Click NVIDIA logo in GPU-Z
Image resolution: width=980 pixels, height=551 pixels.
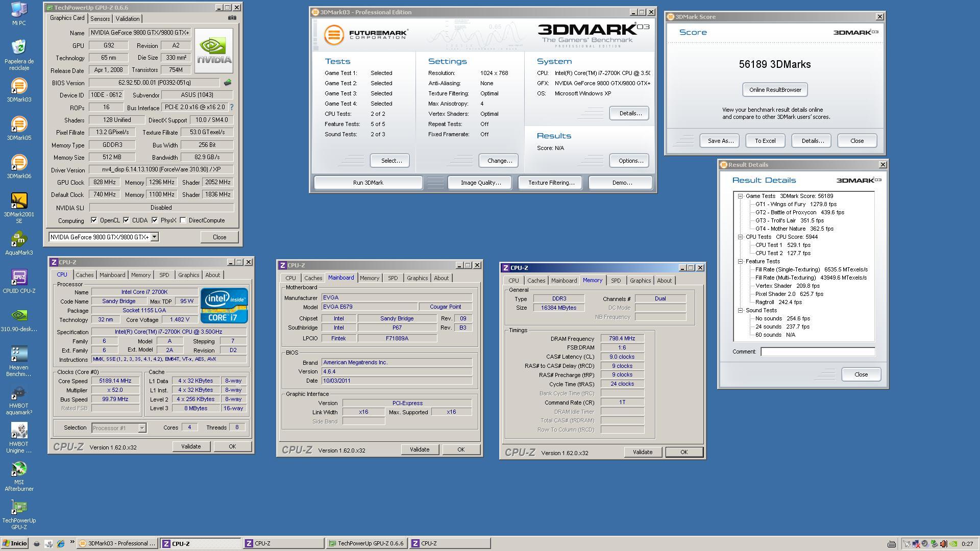[x=214, y=51]
